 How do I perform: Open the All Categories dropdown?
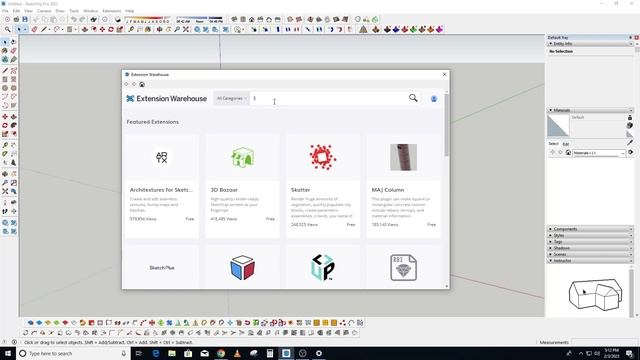click(231, 98)
